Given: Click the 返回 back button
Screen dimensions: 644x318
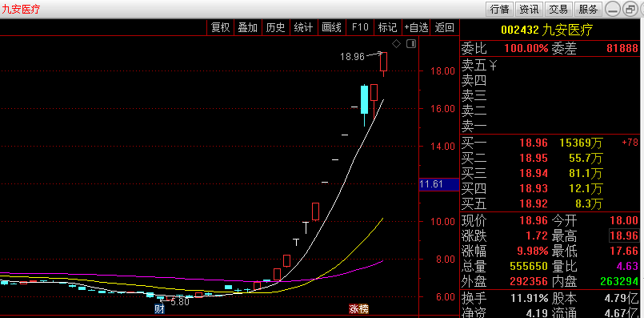Looking at the screenshot, I should coord(444,27).
